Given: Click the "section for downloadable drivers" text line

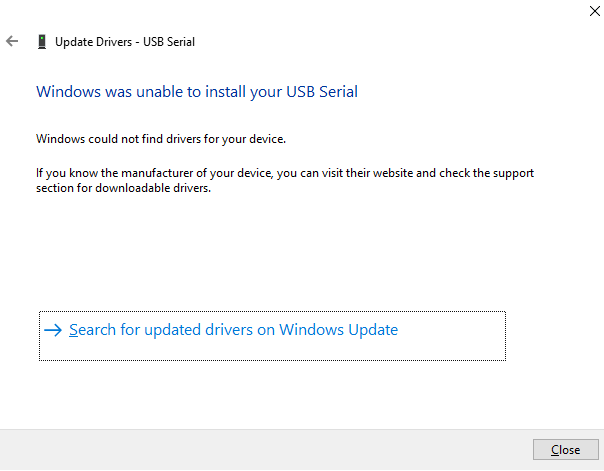Looking at the screenshot, I should click(124, 188).
